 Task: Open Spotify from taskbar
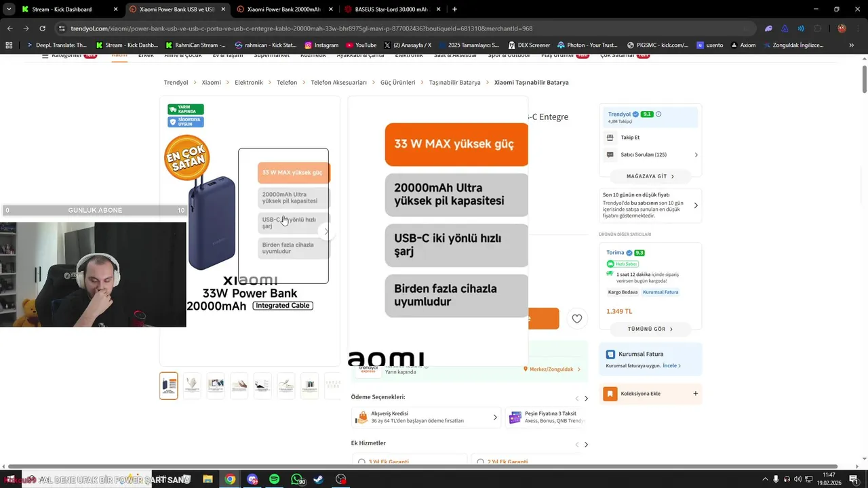[x=274, y=479]
